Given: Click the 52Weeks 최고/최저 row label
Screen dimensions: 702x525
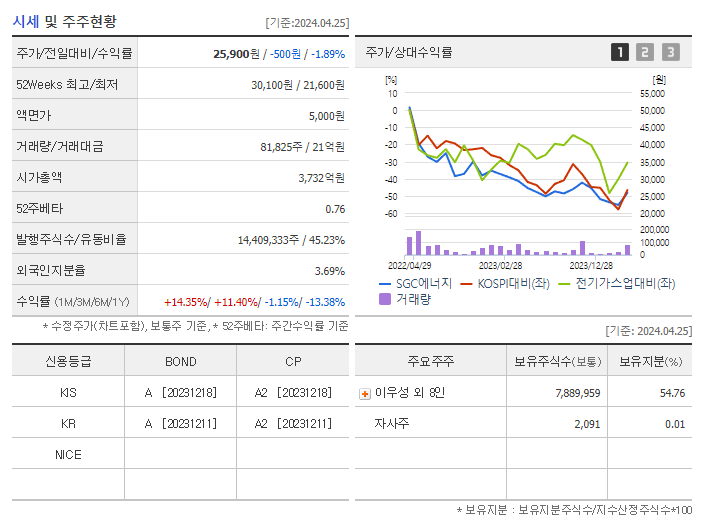Looking at the screenshot, I should click(67, 85).
